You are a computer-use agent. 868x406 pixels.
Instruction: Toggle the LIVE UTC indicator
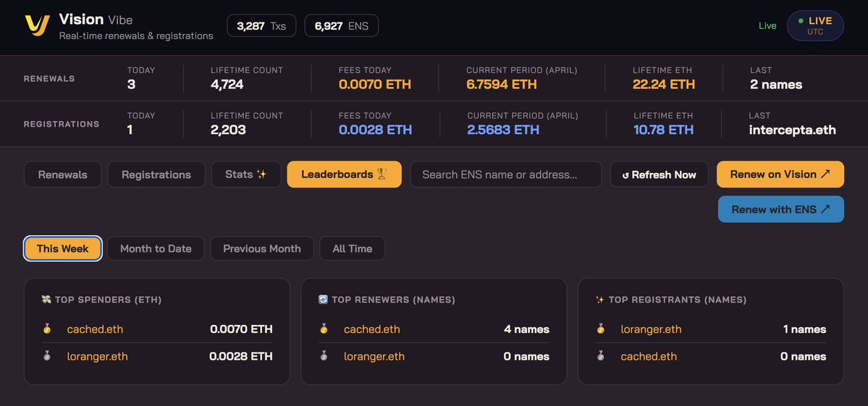pyautogui.click(x=815, y=25)
